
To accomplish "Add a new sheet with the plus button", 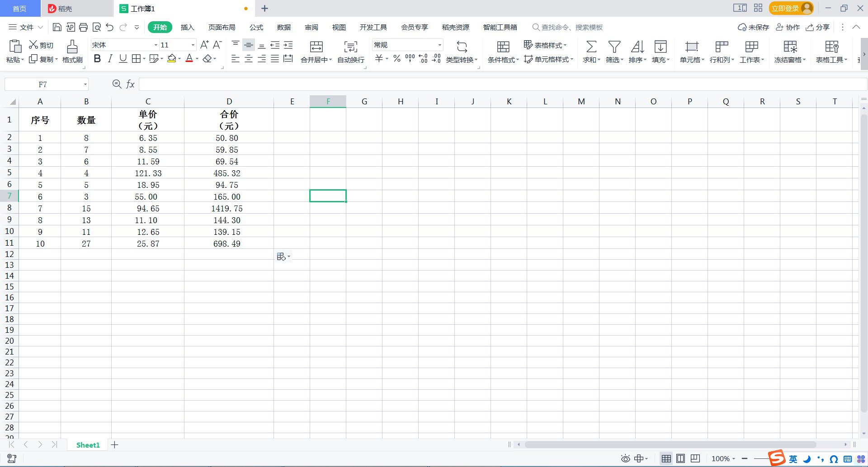I will pyautogui.click(x=115, y=445).
